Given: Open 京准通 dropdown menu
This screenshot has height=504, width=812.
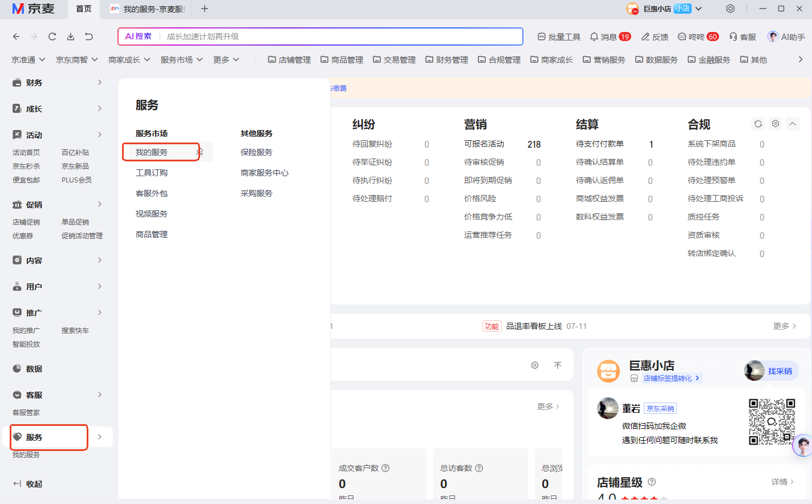Looking at the screenshot, I should [29, 60].
